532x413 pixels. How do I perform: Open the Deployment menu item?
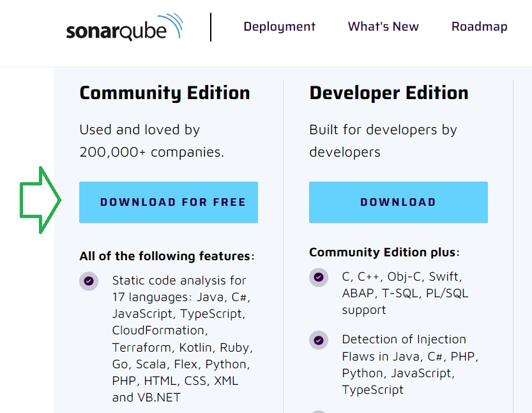279,26
